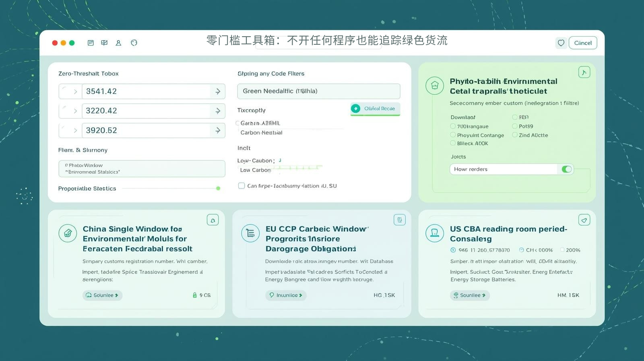Click round pencil icon on China Single Window card

68,233
